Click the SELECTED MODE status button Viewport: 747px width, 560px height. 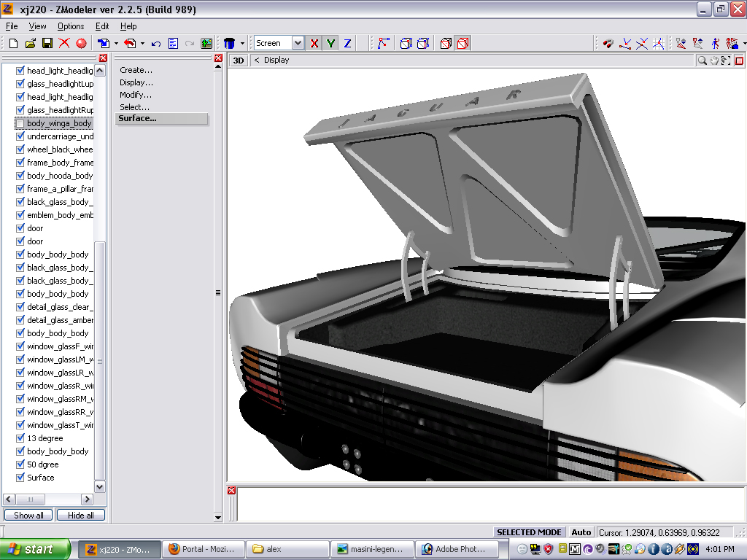coord(529,532)
